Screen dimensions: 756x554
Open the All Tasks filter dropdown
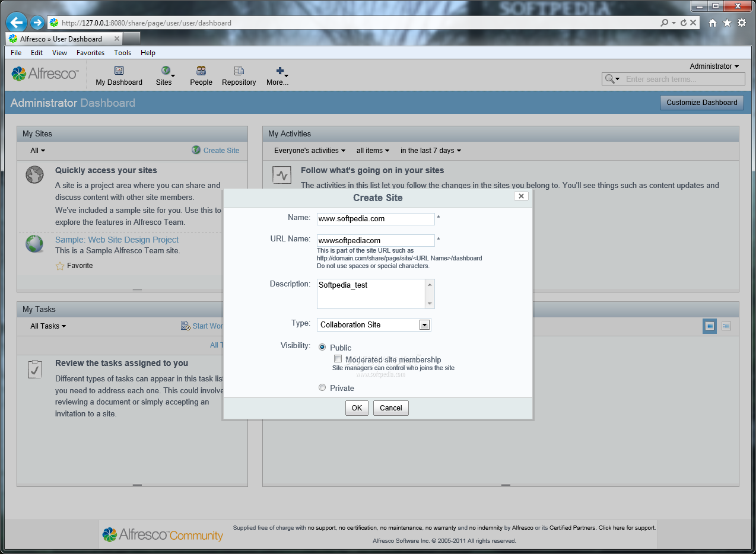coord(48,326)
